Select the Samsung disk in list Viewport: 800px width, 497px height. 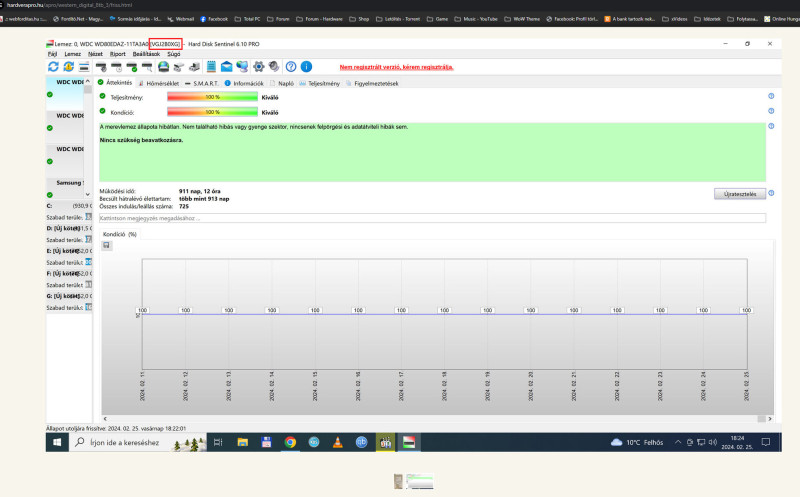65,188
